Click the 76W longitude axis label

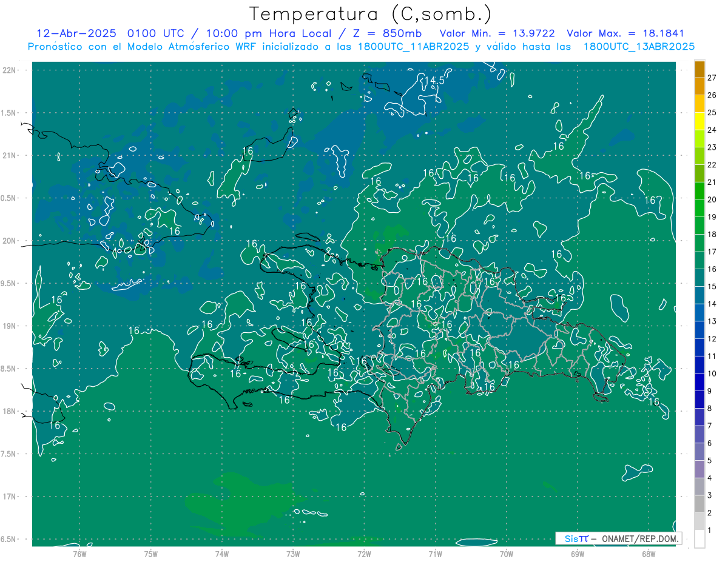coord(80,554)
